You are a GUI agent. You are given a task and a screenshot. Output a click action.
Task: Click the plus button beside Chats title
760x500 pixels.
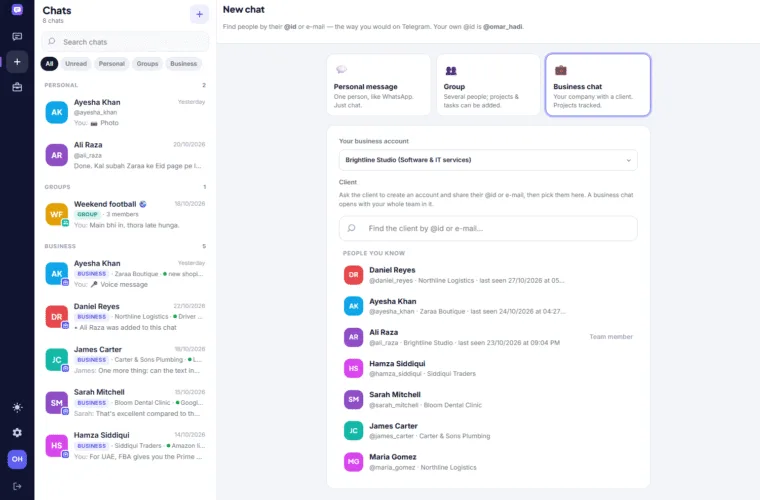pyautogui.click(x=199, y=14)
